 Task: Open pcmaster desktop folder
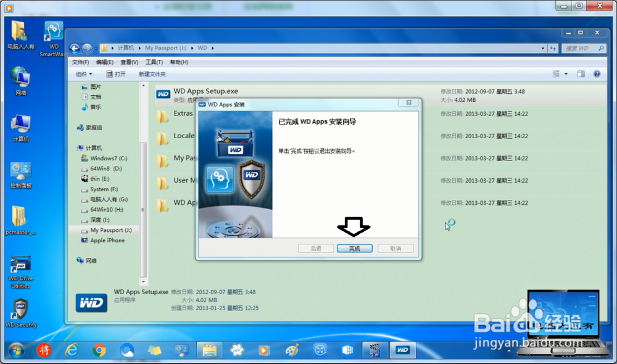(x=20, y=221)
